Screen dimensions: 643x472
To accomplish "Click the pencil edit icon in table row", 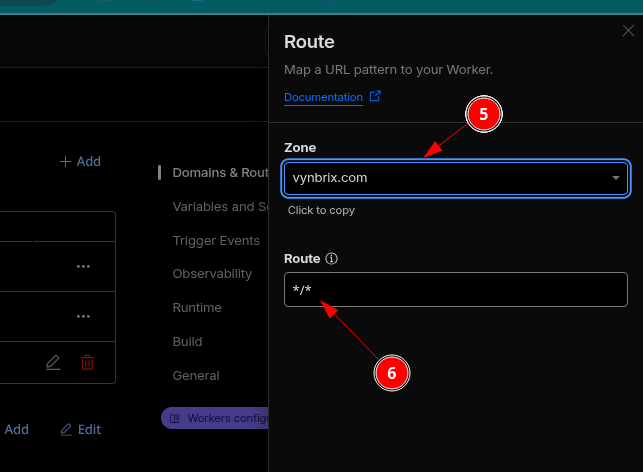I will (53, 363).
